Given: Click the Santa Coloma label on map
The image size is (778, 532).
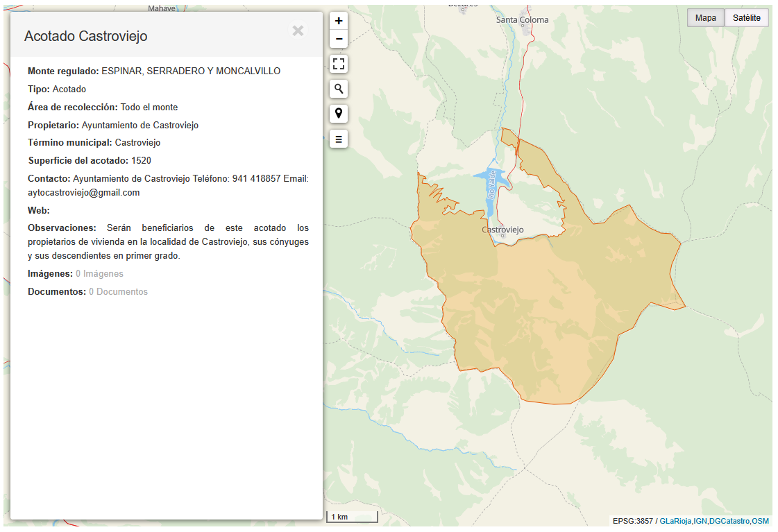Looking at the screenshot, I should click(x=522, y=20).
